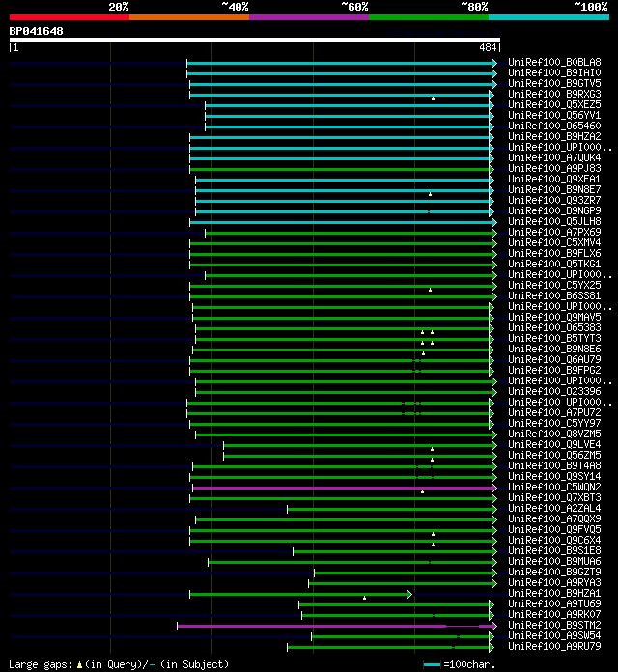Screen dimensions: 618x672
Task: Select hit UniRef100_Q9XEA1
Action: 554,180
